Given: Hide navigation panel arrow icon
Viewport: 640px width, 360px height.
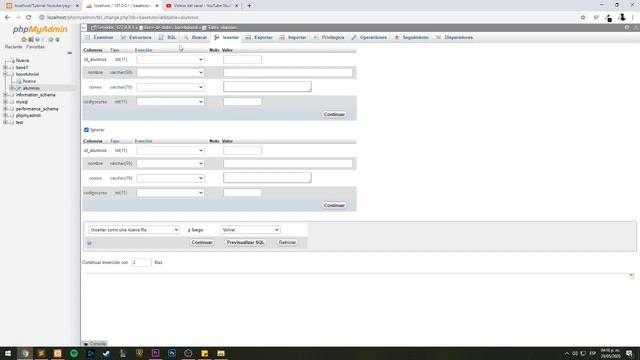Looking at the screenshot, I should [x=84, y=28].
